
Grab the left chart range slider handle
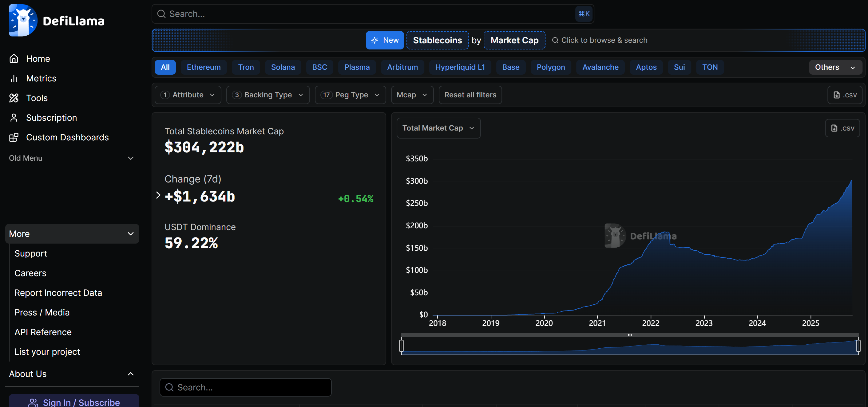pos(401,346)
